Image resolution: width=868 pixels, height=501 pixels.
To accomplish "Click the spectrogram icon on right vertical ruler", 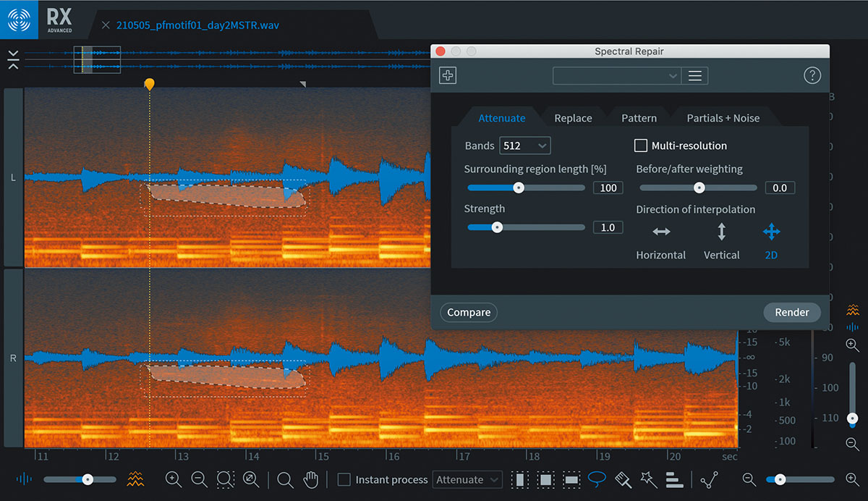I will point(853,311).
